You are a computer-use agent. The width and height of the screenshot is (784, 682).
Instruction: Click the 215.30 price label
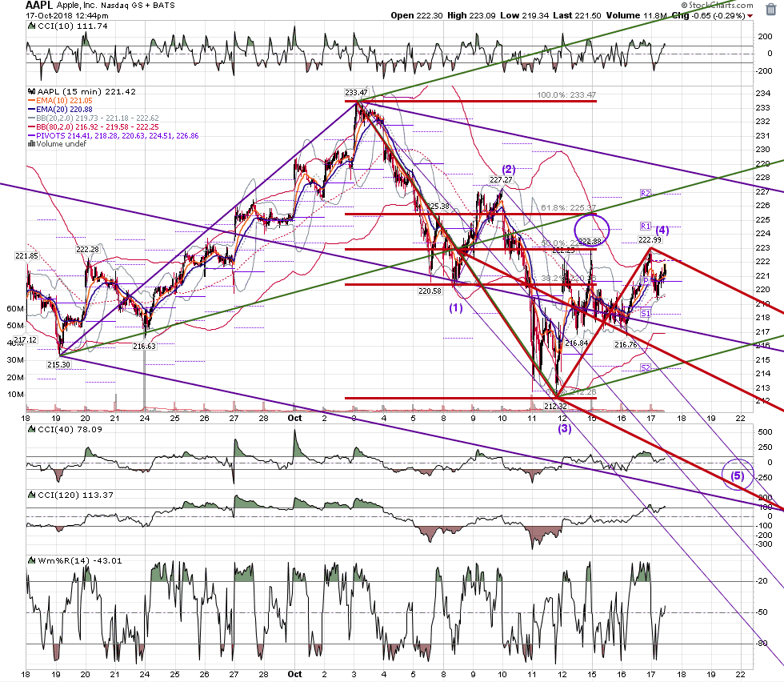point(59,365)
